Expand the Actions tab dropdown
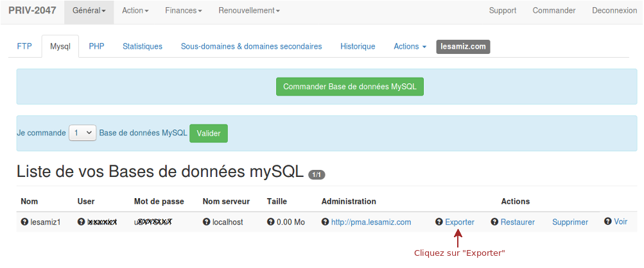 coord(410,46)
